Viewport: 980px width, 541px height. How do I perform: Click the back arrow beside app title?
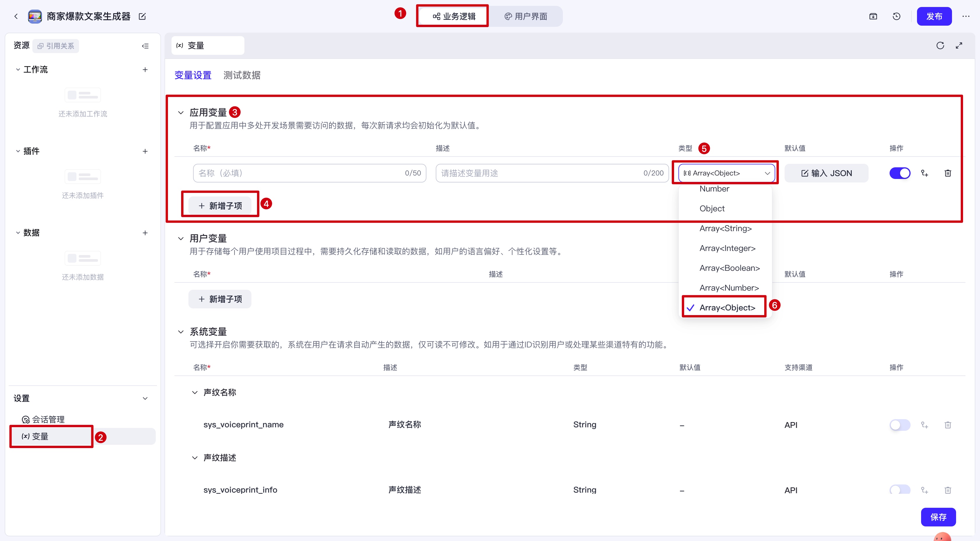pos(16,16)
